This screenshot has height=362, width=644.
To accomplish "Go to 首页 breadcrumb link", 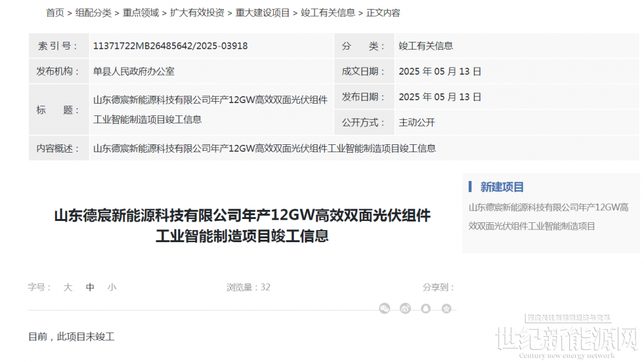I will click(x=55, y=13).
